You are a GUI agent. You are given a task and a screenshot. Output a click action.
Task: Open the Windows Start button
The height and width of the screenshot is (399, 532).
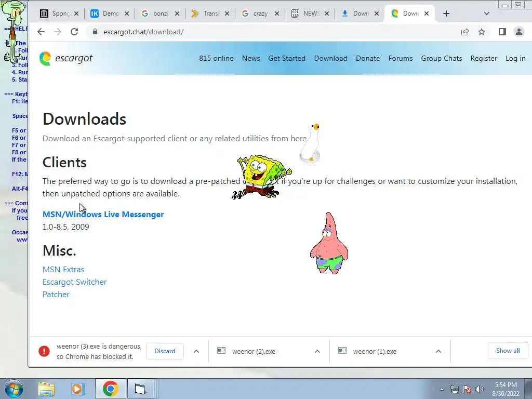14,389
